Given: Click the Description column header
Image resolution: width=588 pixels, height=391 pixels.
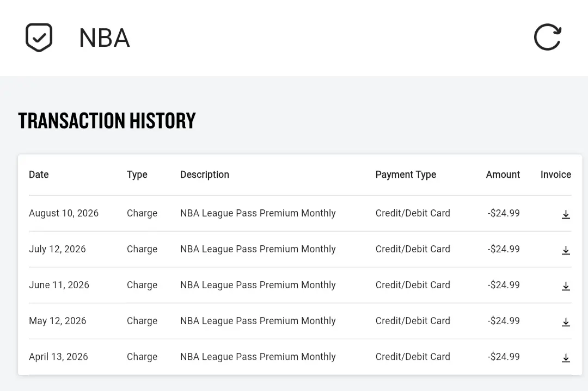Looking at the screenshot, I should click(204, 175).
